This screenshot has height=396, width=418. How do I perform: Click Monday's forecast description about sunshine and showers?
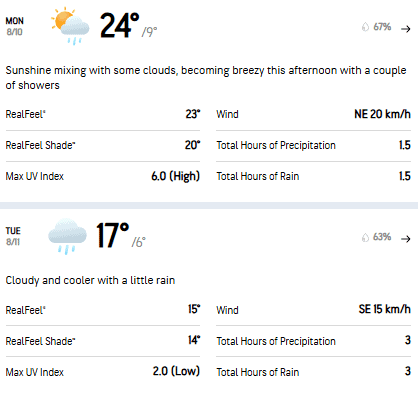point(206,78)
